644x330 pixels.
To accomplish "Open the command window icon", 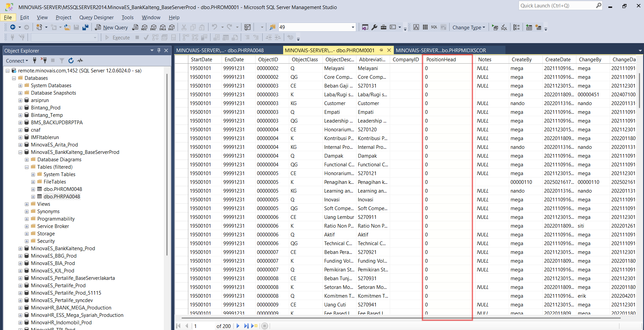I will point(393,27).
